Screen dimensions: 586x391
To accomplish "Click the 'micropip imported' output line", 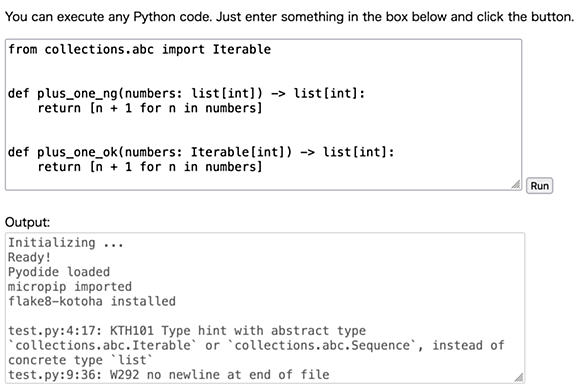I will tap(70, 287).
